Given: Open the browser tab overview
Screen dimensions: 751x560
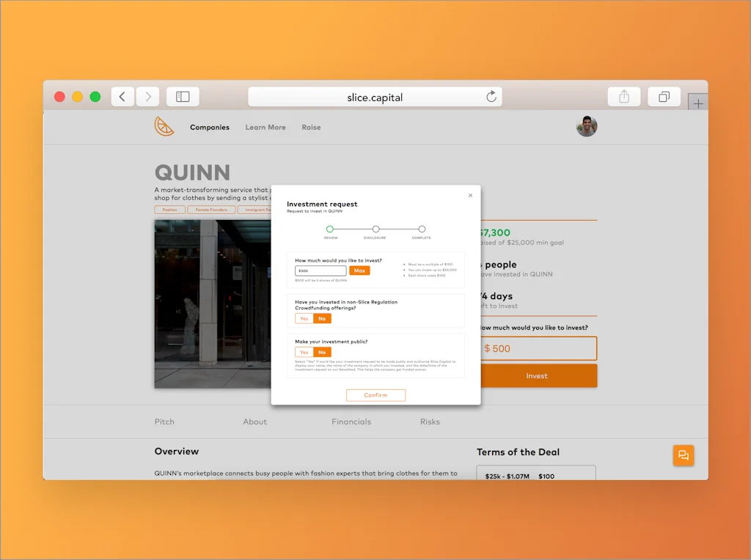Looking at the screenshot, I should [x=664, y=96].
